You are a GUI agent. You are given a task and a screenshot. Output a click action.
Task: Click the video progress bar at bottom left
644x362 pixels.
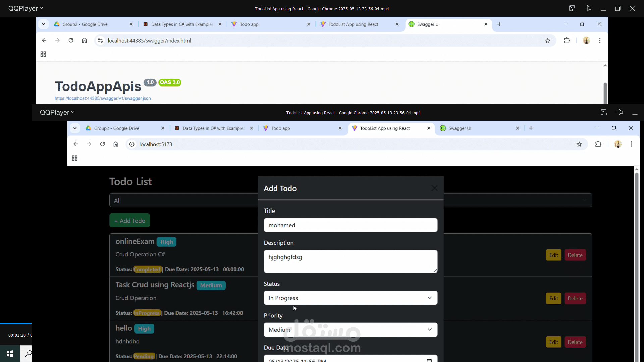[16, 324]
